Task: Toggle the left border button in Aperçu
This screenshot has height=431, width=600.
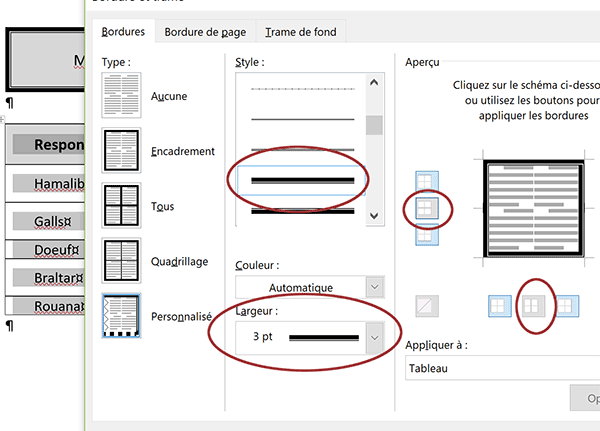Action: 500,306
